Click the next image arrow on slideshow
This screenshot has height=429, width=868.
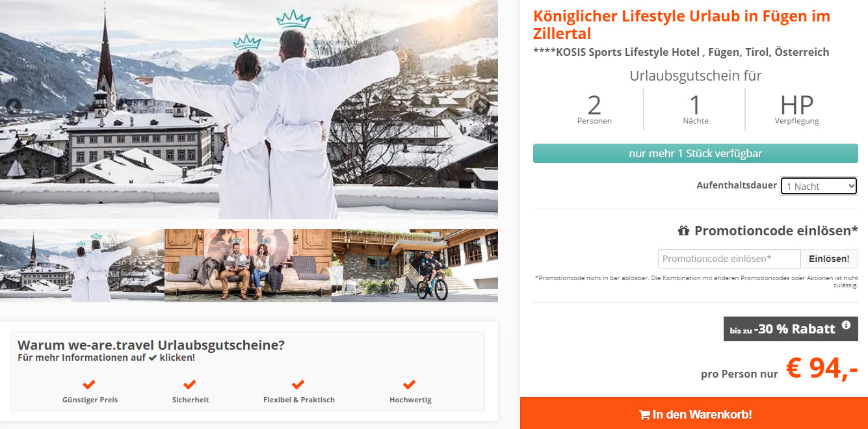point(481,107)
